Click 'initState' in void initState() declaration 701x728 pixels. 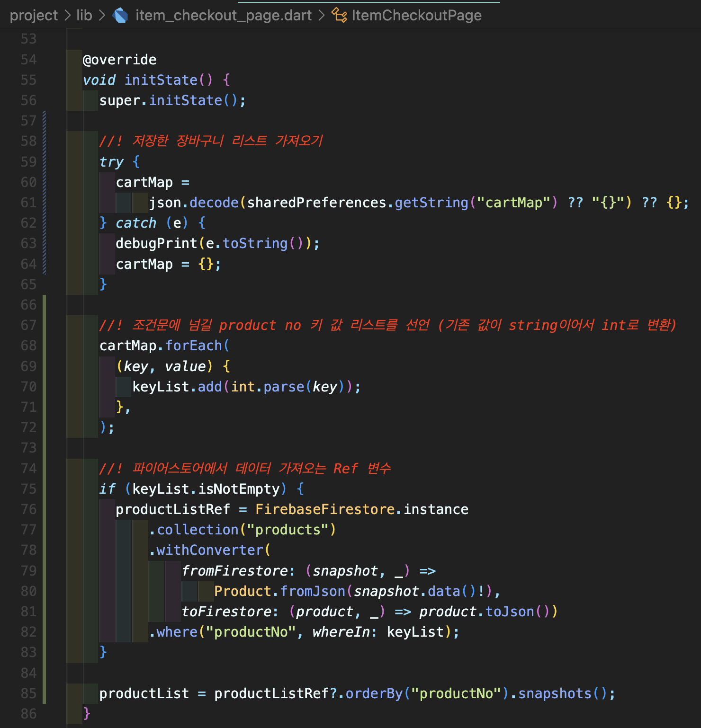coord(161,80)
